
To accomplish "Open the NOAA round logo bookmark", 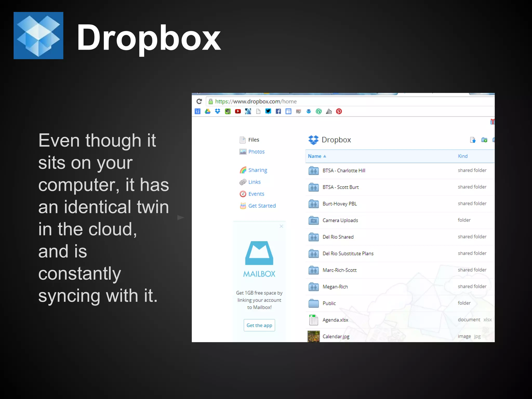I will (x=309, y=111).
